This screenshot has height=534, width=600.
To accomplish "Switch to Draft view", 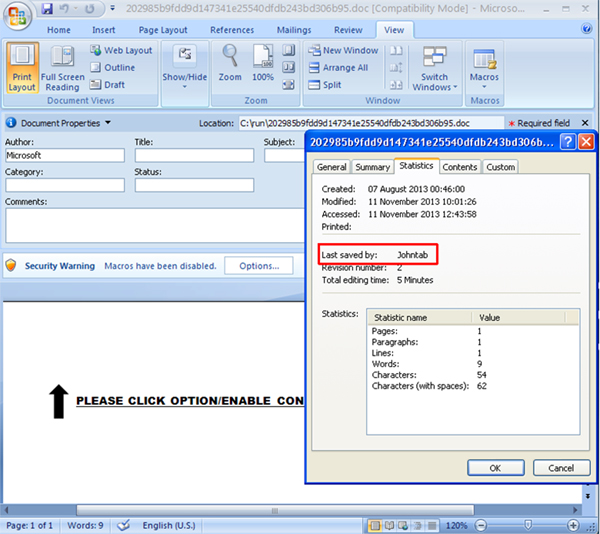I will 108,85.
